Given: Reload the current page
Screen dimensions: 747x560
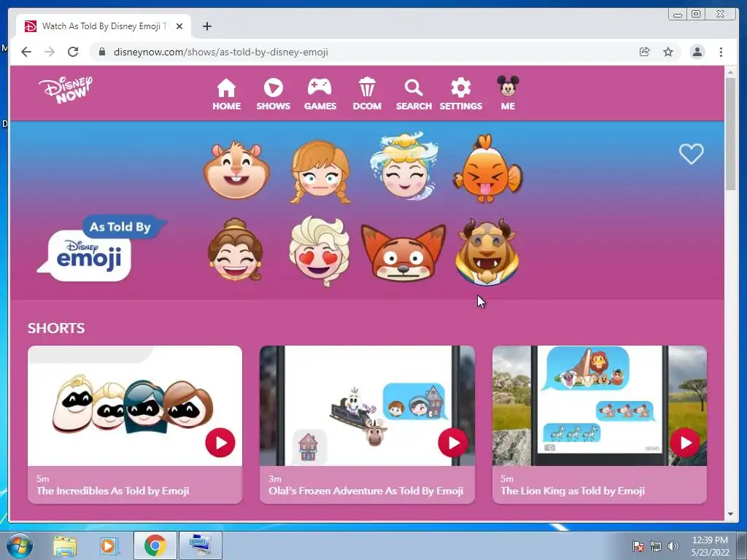Looking at the screenshot, I should 73,52.
